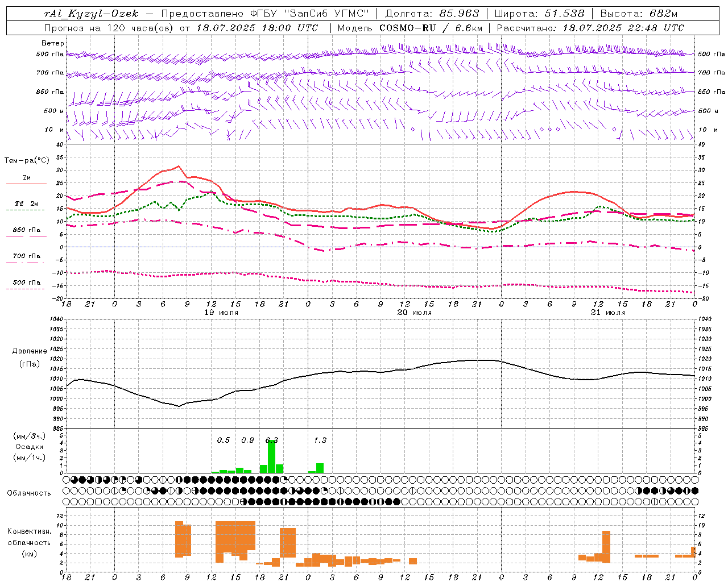Select the text ФГБУ "ЗапСиб УГМС"
Screen dimensions: 728x582
coord(309,14)
